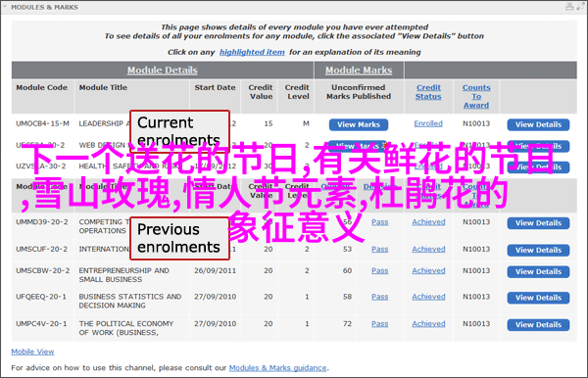Click Achieved status for UMMD39-20-2

[428, 222]
